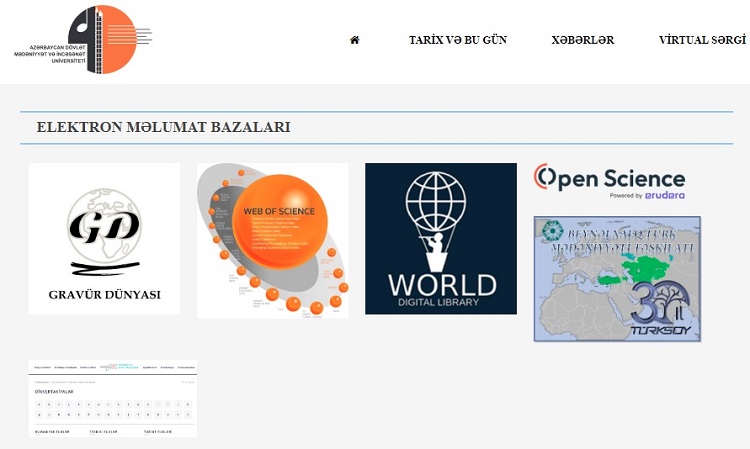Image resolution: width=750 pixels, height=449 pixels.
Task: Click the WORLD Digital Library text
Action: (x=441, y=289)
